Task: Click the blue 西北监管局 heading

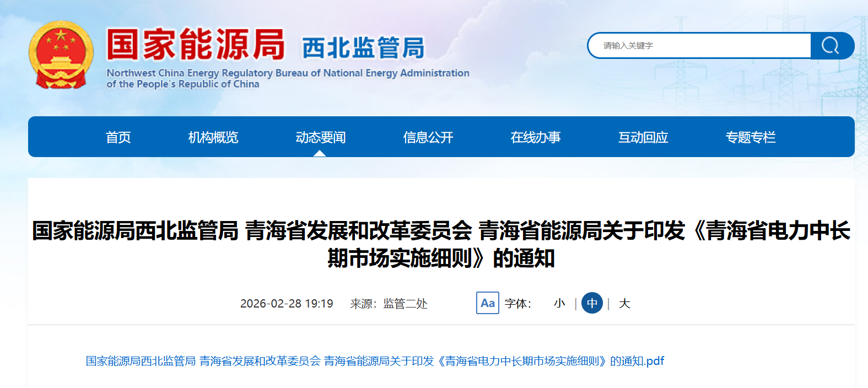Action: point(363,48)
